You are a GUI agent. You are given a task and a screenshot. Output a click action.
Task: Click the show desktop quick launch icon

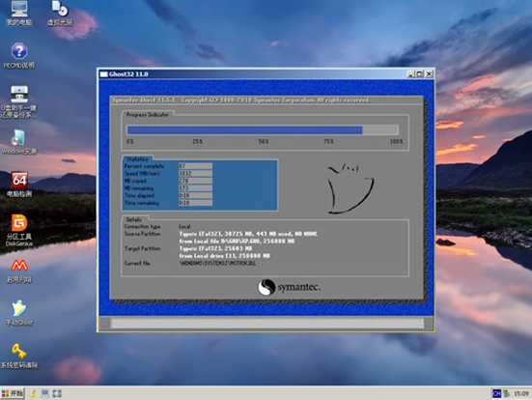(44, 393)
